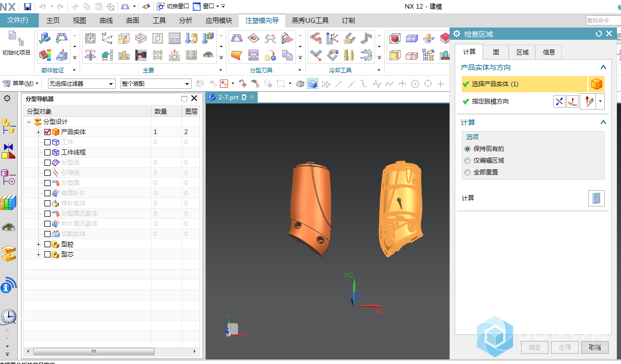Click the reset icon in 检查区域 title bar
621x364 pixels.
[x=599, y=34]
